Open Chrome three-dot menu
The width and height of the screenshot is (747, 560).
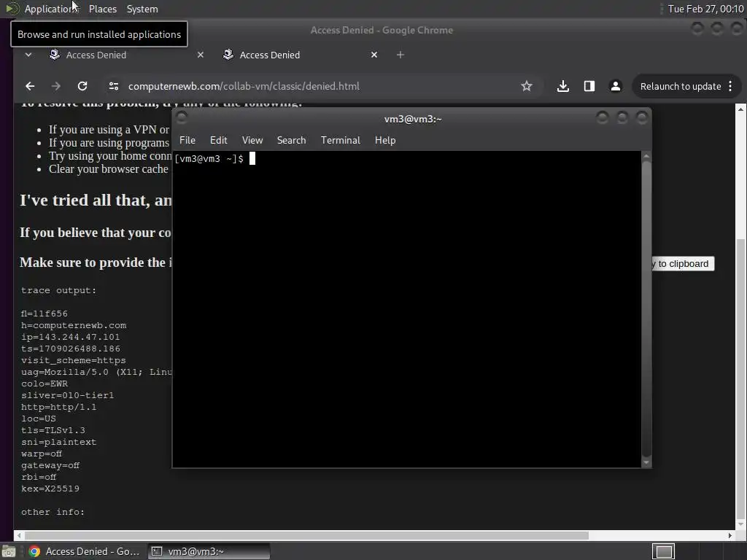click(x=730, y=86)
